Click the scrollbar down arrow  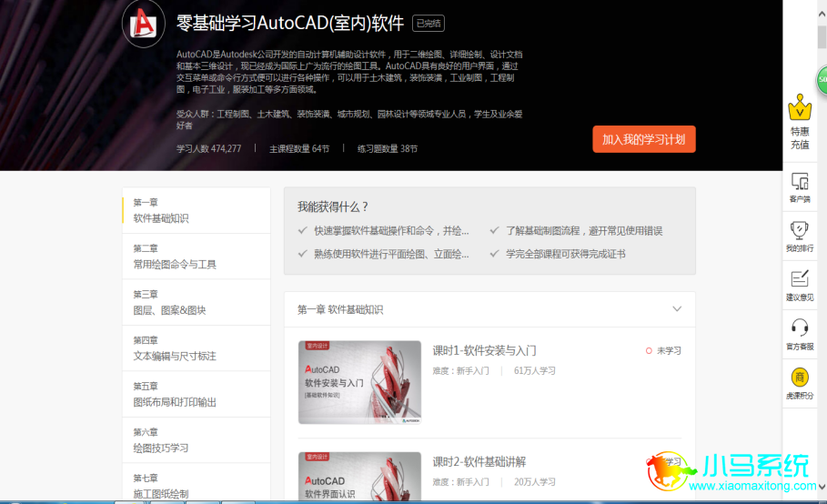point(822,487)
